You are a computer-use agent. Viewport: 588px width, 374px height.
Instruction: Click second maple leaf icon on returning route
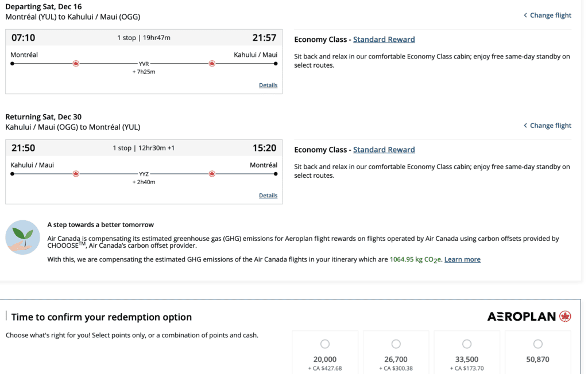coord(212,174)
